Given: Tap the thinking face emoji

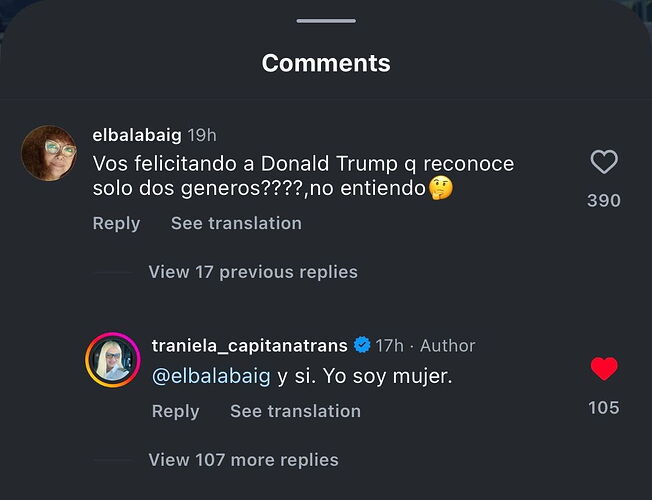Looking at the screenshot, I should tap(440, 188).
